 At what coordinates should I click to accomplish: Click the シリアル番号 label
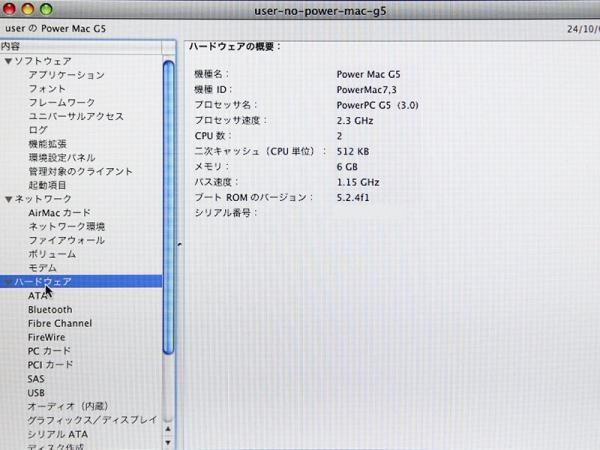pyautogui.click(x=225, y=213)
